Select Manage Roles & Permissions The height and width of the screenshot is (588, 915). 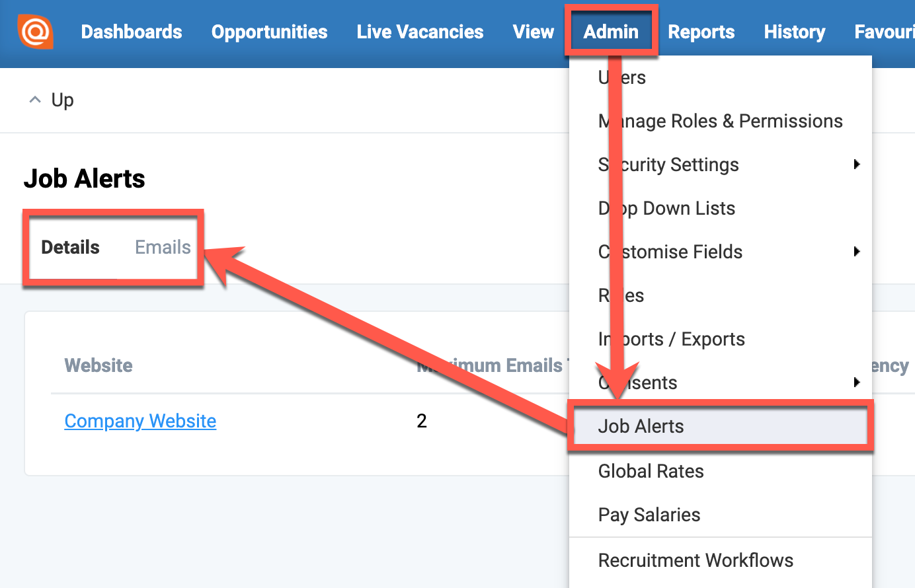tap(720, 121)
